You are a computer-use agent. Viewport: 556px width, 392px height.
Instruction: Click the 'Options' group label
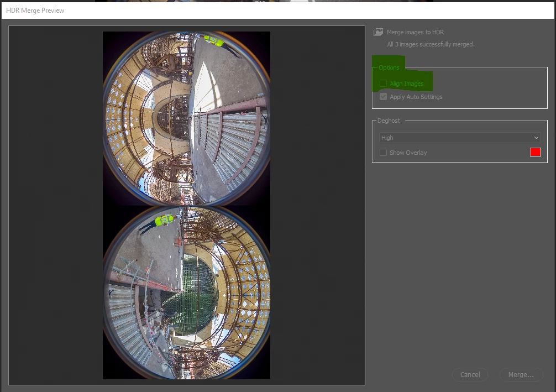pos(389,67)
